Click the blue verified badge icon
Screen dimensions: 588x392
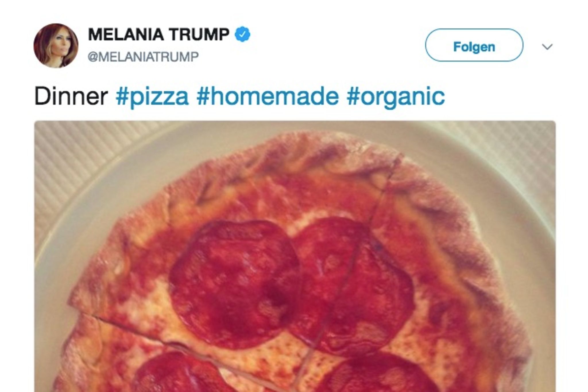(x=243, y=34)
